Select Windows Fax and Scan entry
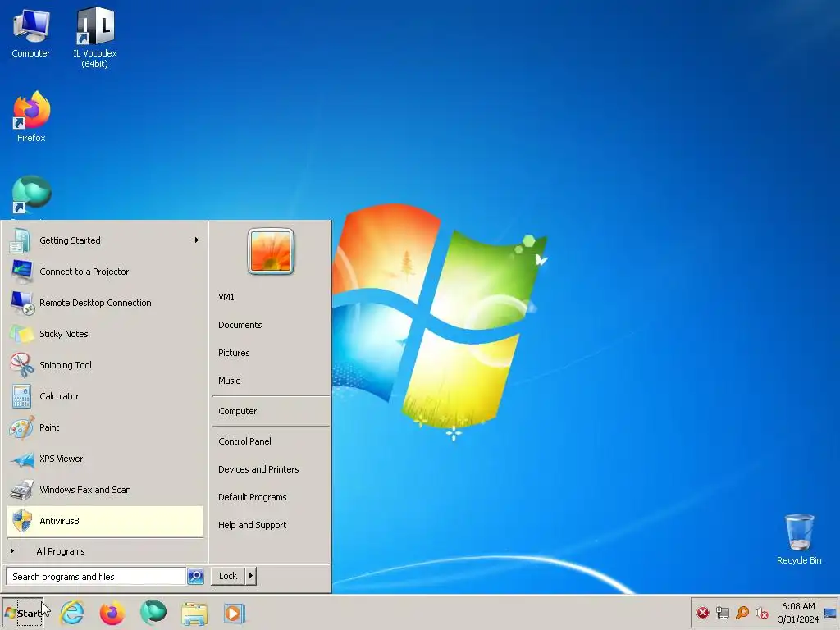This screenshot has width=840, height=630. pyautogui.click(x=105, y=490)
